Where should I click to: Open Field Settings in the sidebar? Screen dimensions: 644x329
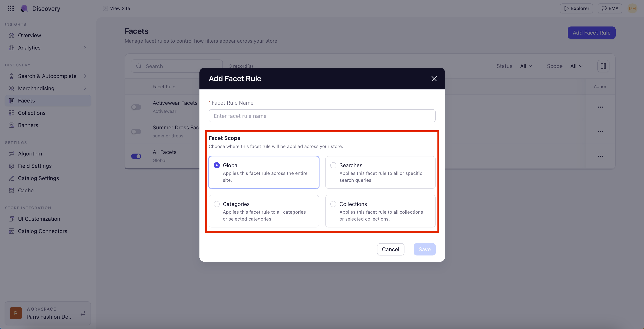48,166
